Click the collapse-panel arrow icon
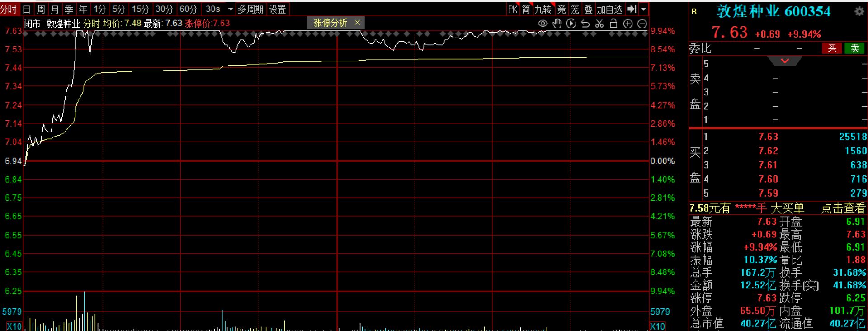Screen dimensions: 868x331 [632, 9]
